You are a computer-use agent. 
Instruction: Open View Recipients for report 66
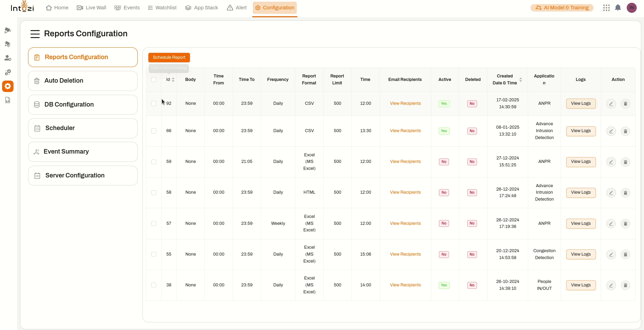405,131
